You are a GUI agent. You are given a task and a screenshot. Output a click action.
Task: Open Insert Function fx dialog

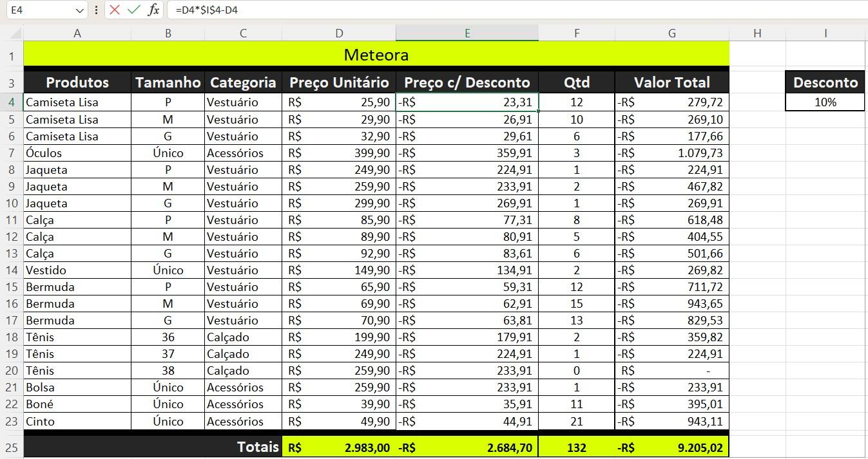click(x=153, y=10)
